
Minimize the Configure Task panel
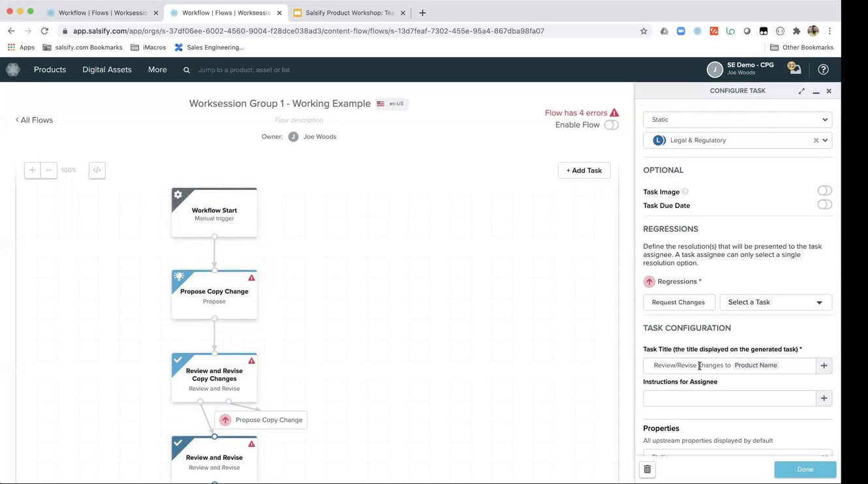coord(816,92)
